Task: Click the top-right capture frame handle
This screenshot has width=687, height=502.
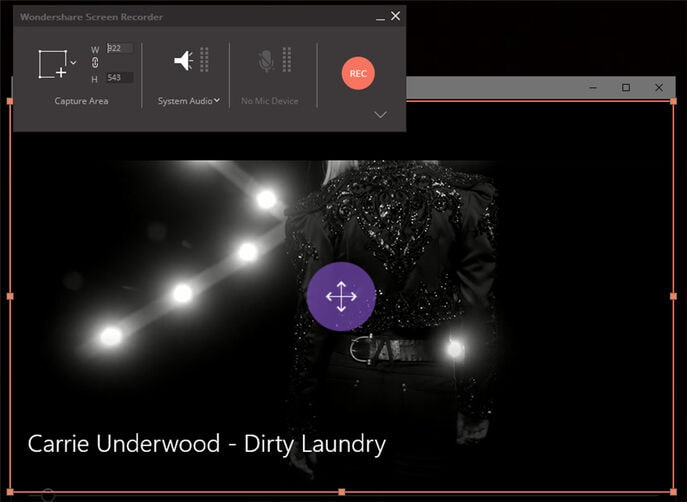Action: point(673,101)
